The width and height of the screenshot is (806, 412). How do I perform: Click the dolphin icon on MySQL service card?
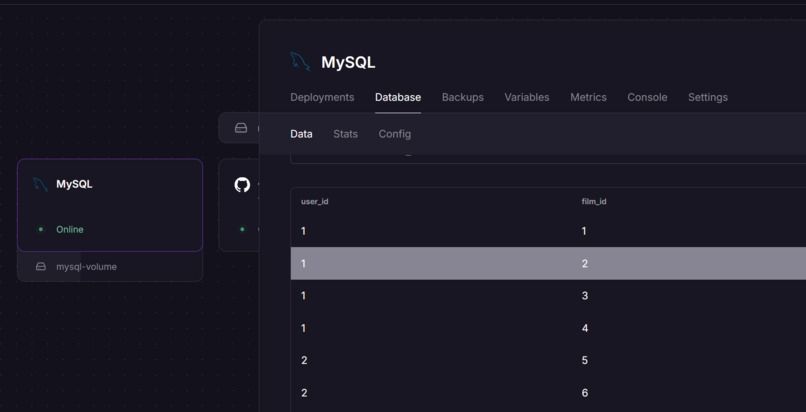click(41, 184)
